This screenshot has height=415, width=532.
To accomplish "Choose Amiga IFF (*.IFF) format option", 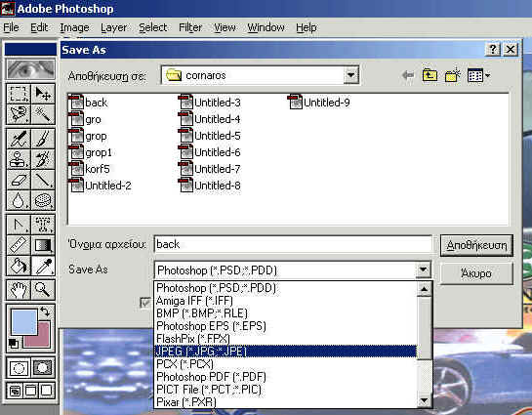I will 285,301.
